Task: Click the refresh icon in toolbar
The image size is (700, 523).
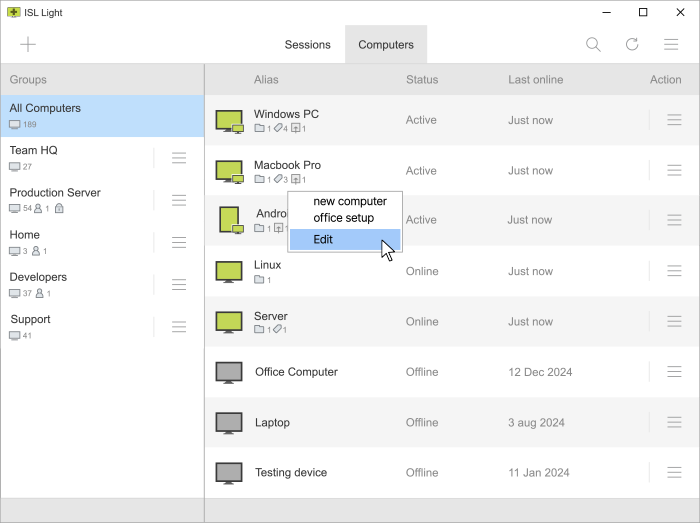Action: [x=632, y=44]
